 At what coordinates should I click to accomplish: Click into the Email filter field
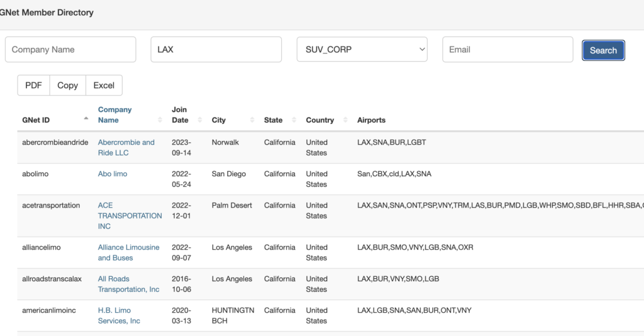coord(508,50)
